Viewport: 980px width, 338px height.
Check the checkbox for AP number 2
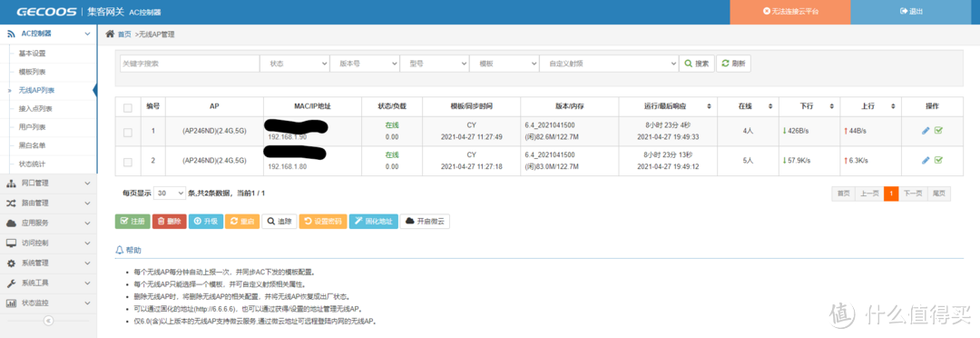[x=128, y=162]
